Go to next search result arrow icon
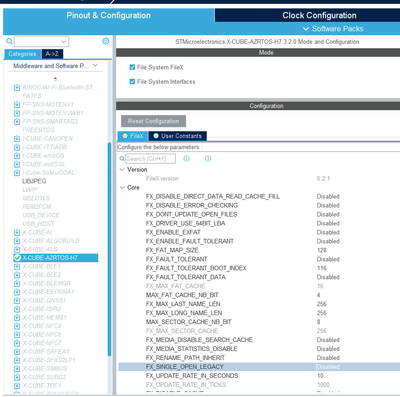This screenshot has height=397, width=400. click(208, 159)
